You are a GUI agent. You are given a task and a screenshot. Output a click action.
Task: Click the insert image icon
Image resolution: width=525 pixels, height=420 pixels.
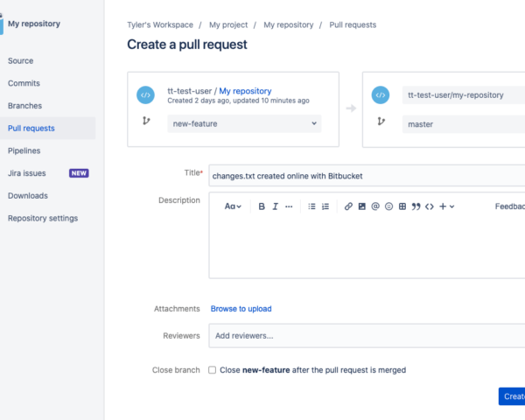pos(361,206)
